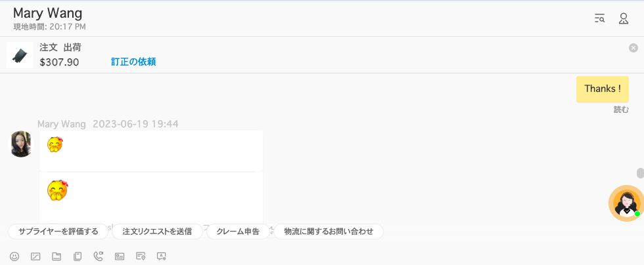The height and width of the screenshot is (265, 644).
Task: Click 訂正の依頼 link
Action: 133,62
